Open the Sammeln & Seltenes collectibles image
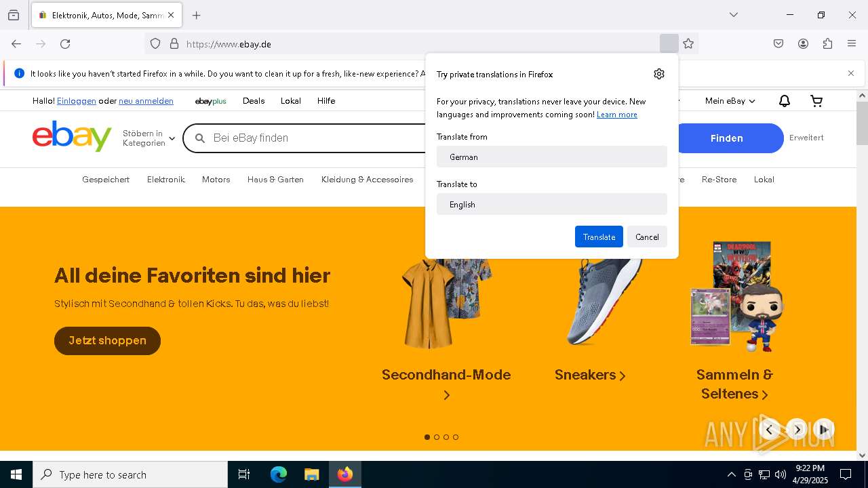The height and width of the screenshot is (488, 868). [x=736, y=296]
